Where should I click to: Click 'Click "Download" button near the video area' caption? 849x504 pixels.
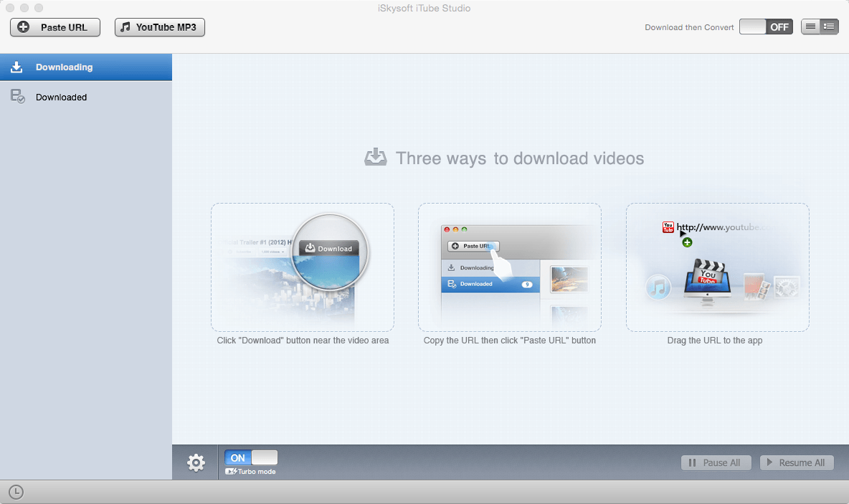click(x=303, y=341)
